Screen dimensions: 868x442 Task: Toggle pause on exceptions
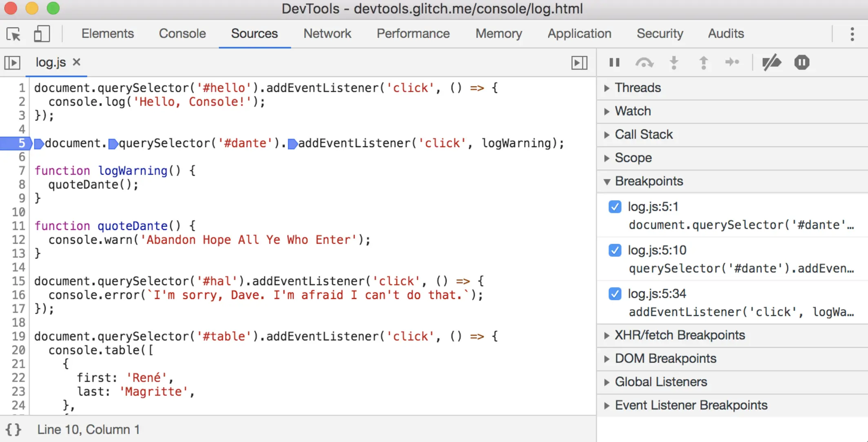(802, 62)
